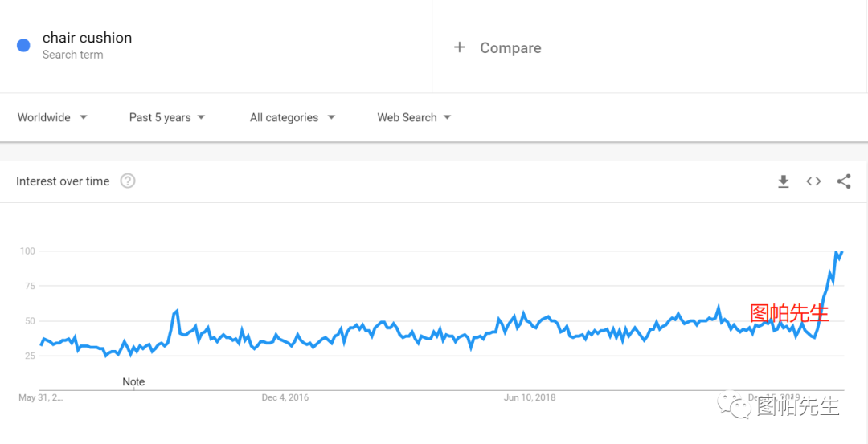The width and height of the screenshot is (868, 444).
Task: Click the plus icon beside Compare
Action: pos(460,47)
